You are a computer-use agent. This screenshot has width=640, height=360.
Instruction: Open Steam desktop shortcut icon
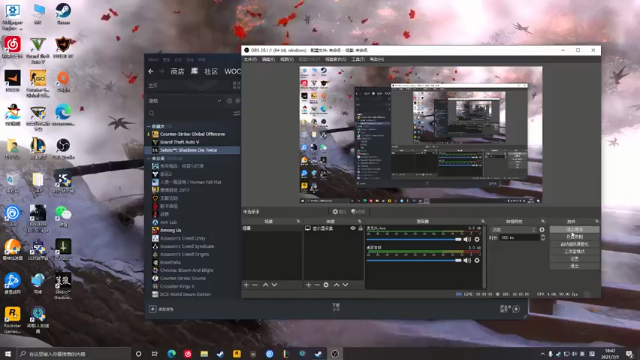(63, 14)
